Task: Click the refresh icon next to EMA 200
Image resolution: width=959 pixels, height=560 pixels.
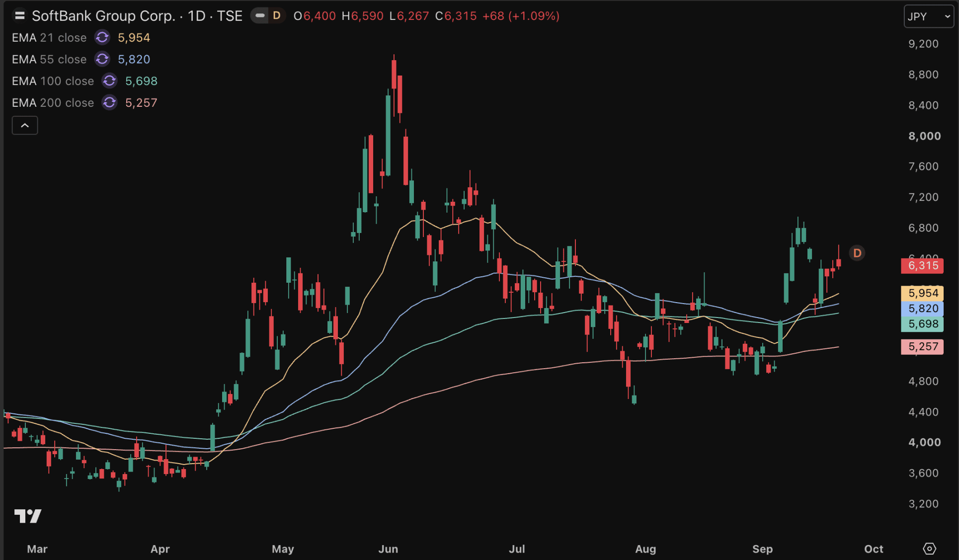Action: 109,103
